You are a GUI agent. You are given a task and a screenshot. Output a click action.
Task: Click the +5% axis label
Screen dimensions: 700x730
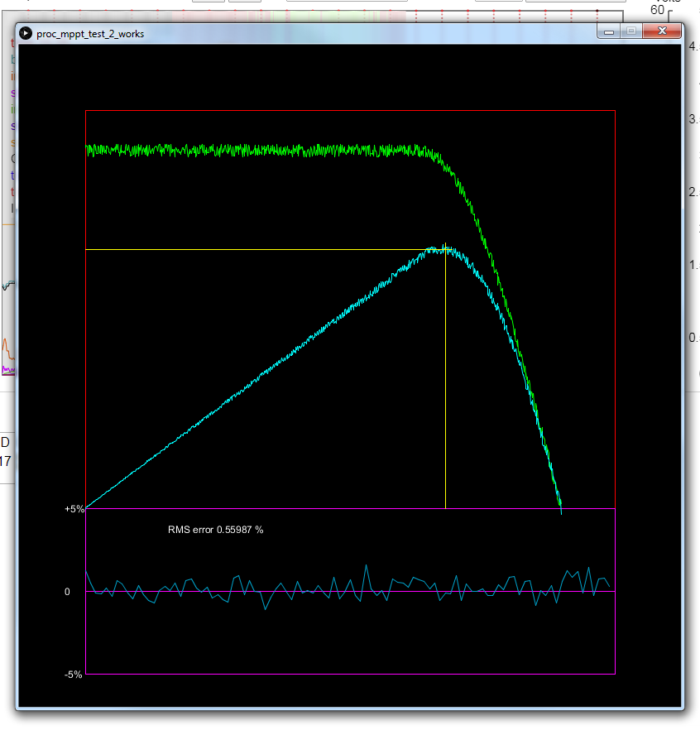coord(74,509)
